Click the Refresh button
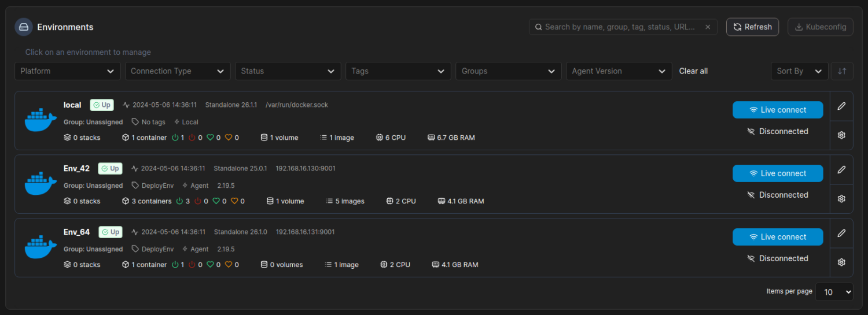The height and width of the screenshot is (315, 868). [x=752, y=27]
